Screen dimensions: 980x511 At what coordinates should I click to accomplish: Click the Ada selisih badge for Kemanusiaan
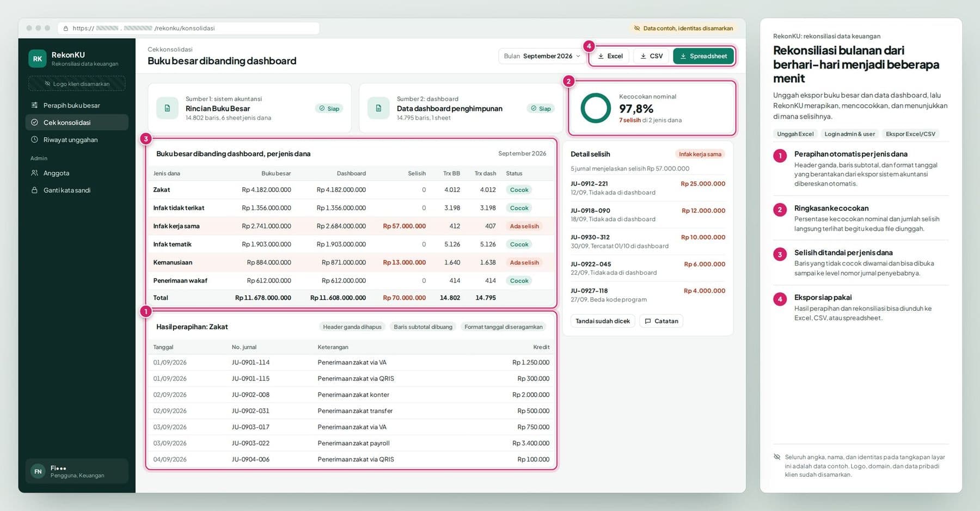524,262
